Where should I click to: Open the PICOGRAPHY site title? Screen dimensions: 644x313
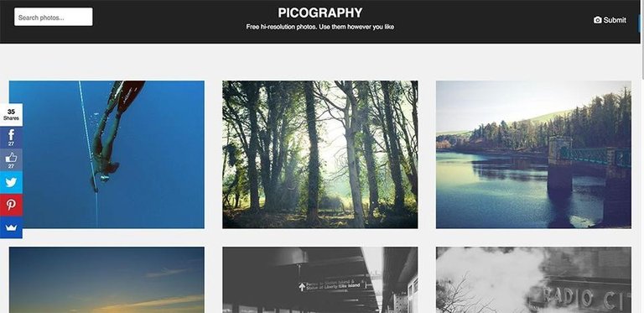320,13
